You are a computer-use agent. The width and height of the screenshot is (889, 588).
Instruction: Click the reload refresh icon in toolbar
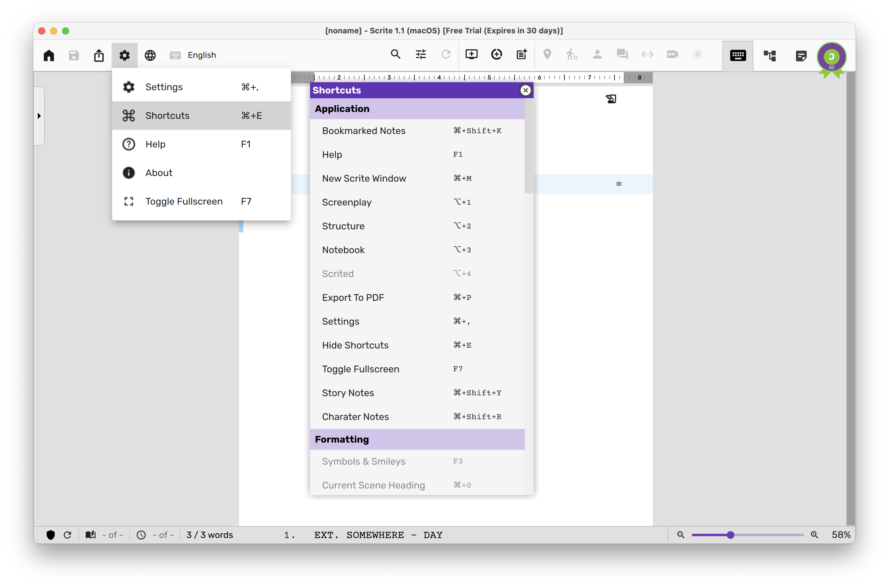point(446,55)
